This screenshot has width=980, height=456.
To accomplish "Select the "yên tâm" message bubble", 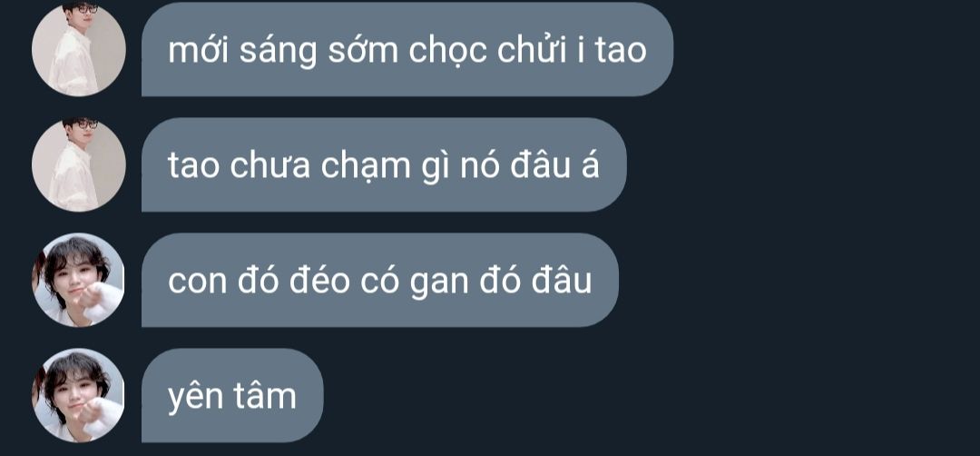I will pyautogui.click(x=232, y=395).
